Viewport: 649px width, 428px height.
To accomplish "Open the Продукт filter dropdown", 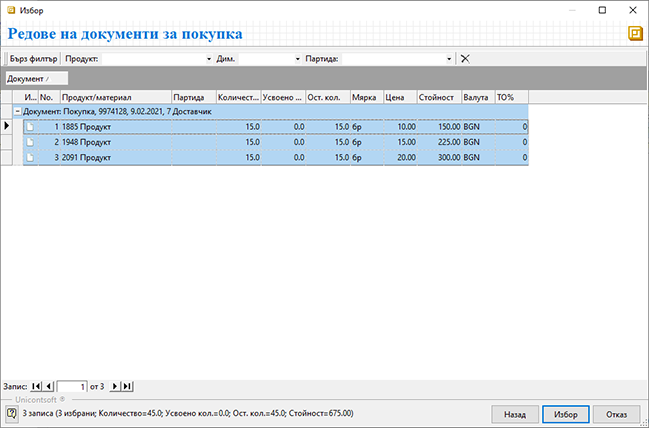I will coord(209,59).
